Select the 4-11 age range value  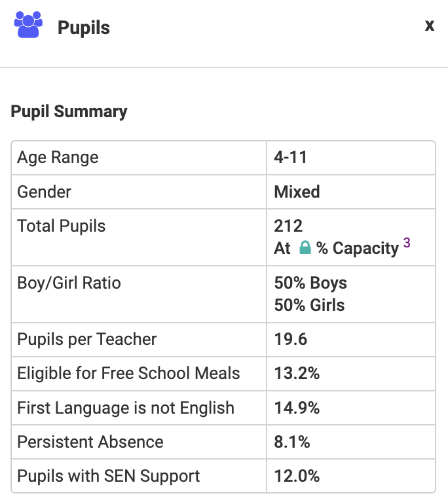point(290,158)
